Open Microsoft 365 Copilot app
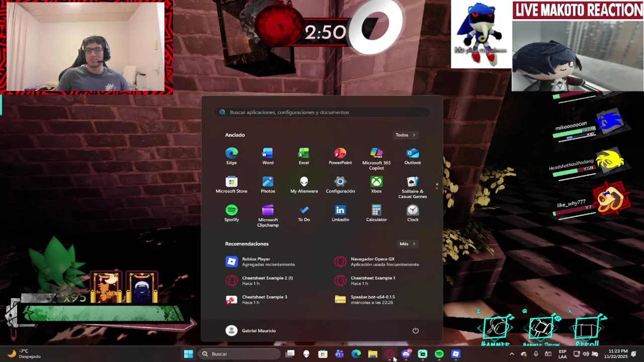Screen dimensions: 644x362 click(x=376, y=158)
